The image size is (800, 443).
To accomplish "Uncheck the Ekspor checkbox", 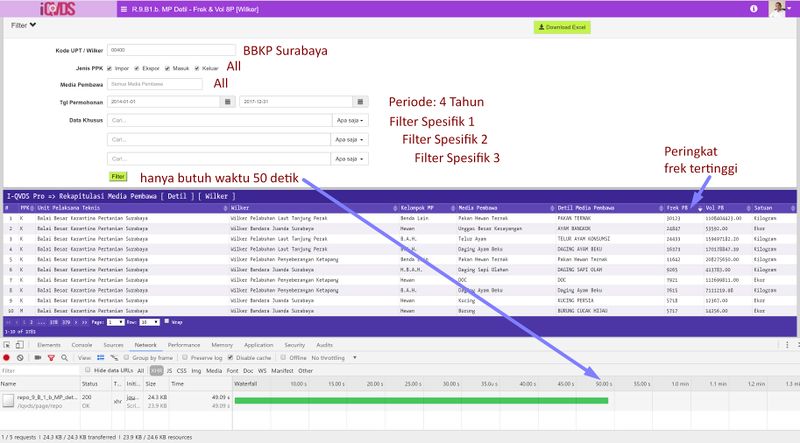I will (x=137, y=68).
